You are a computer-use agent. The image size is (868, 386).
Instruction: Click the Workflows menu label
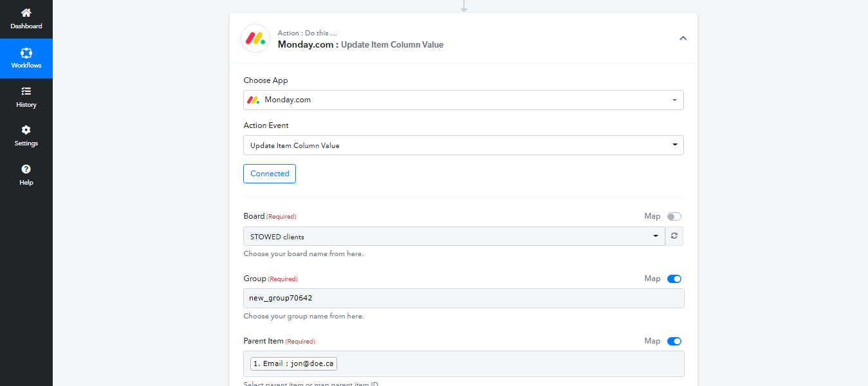[26, 66]
